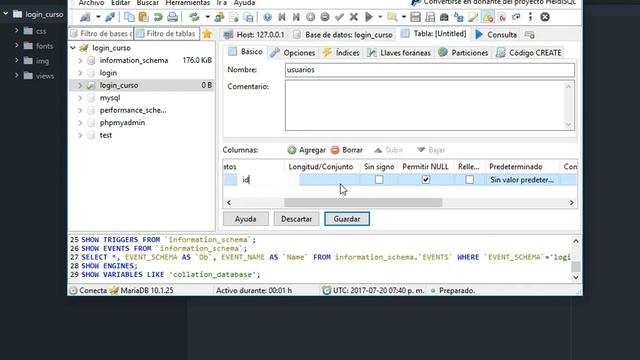The image size is (640, 360).
Task: Click the pencil edit icon in toolbar
Action: (473, 17)
